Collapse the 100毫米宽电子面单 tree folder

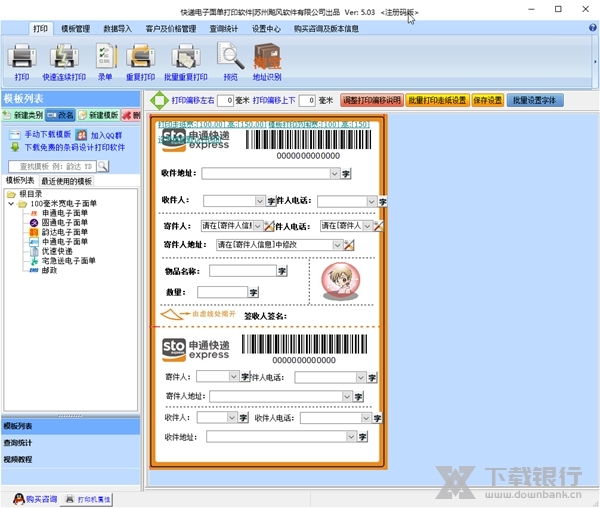coord(11,204)
